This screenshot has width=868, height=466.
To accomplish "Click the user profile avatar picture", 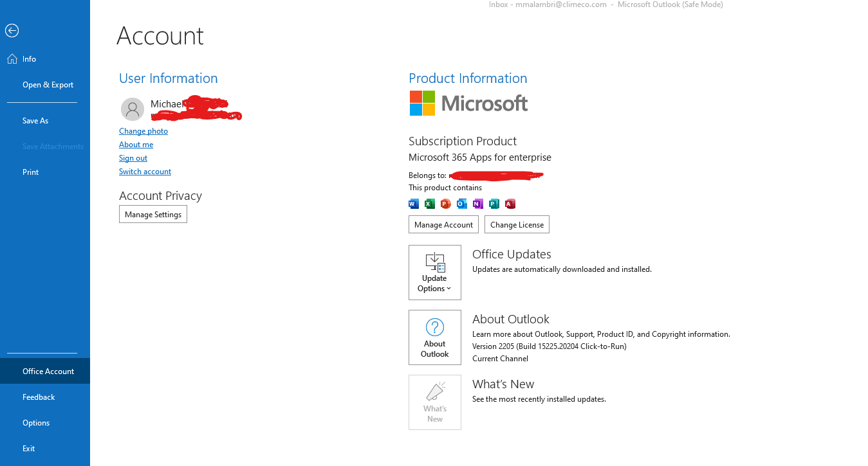I will coord(133,109).
